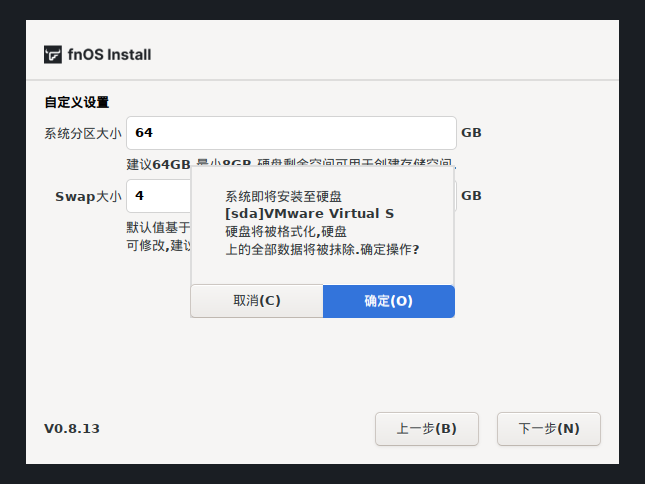Click the 系统分区大小 label
This screenshot has width=645, height=484.
82,133
